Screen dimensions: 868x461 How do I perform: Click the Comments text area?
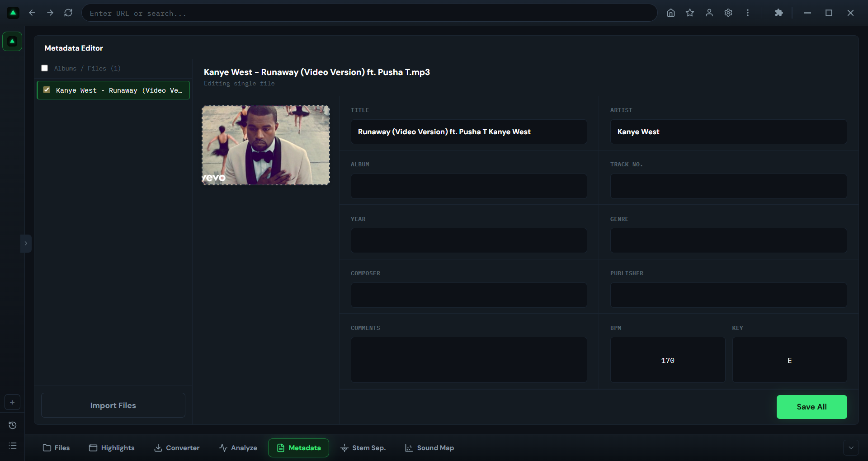[x=469, y=360]
